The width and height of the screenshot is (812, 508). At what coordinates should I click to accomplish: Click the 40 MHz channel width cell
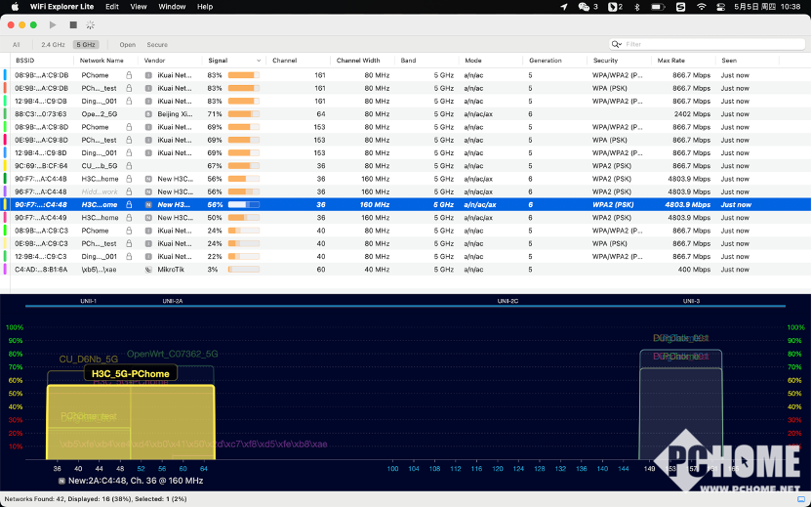(x=377, y=270)
